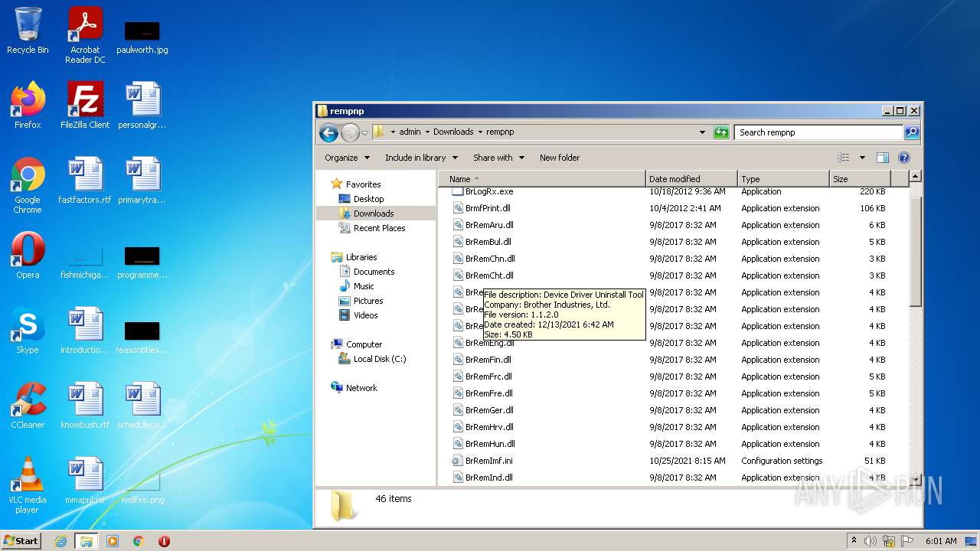Go back in Explorer navigation
Viewport: 980px width, 551px height.
pos(328,132)
